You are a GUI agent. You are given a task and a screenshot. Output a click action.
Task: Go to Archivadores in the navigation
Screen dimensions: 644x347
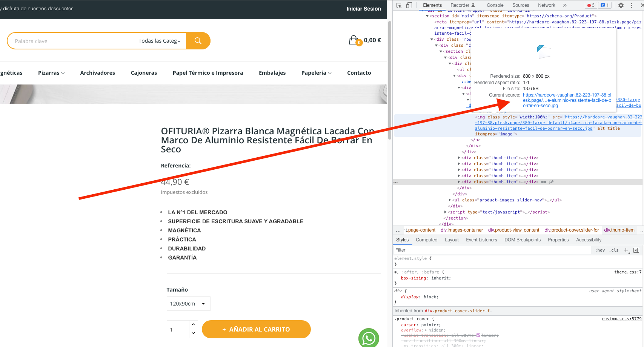click(x=98, y=73)
